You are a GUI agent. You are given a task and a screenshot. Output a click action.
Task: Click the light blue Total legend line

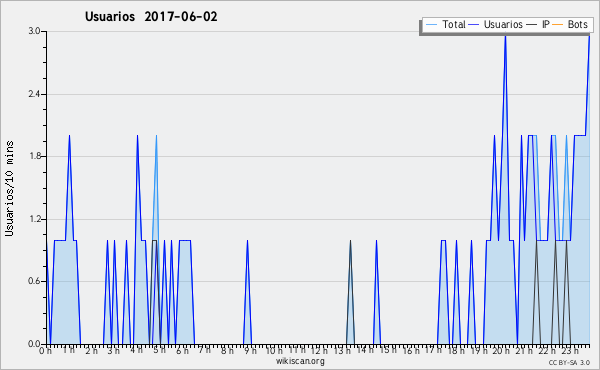[x=431, y=25]
